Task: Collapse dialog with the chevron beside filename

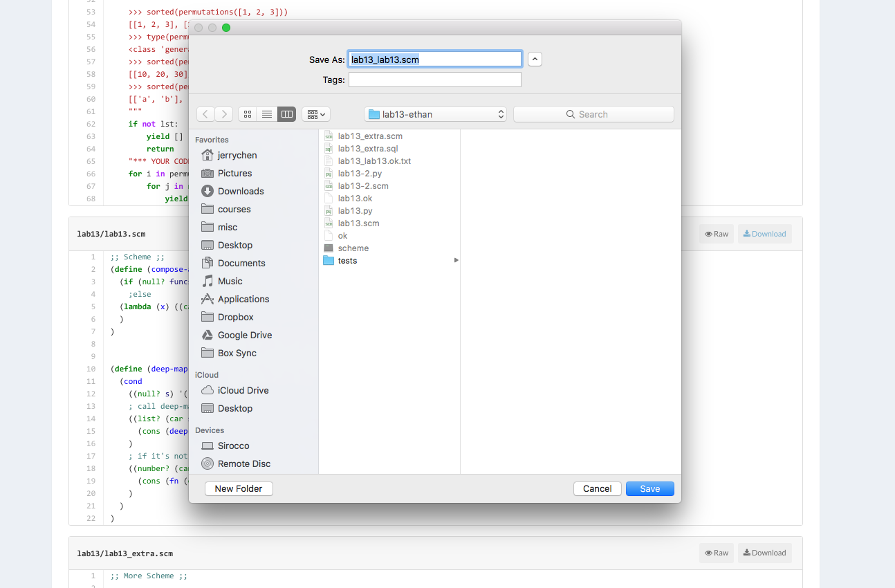Action: tap(535, 59)
